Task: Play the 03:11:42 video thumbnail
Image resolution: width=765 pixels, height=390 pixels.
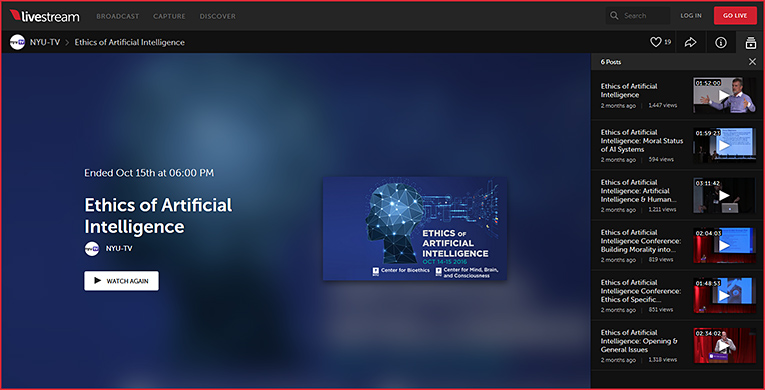Action: [x=725, y=195]
